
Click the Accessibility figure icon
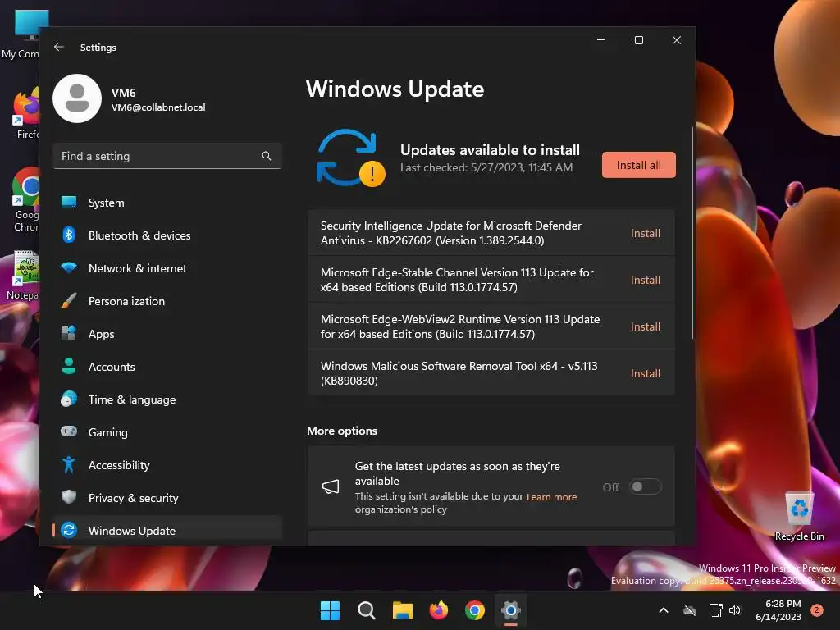point(69,464)
